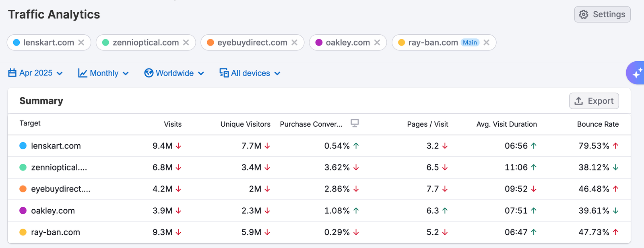Image resolution: width=644 pixels, height=248 pixels.
Task: Open the All devices filter dropdown
Action: click(x=250, y=73)
